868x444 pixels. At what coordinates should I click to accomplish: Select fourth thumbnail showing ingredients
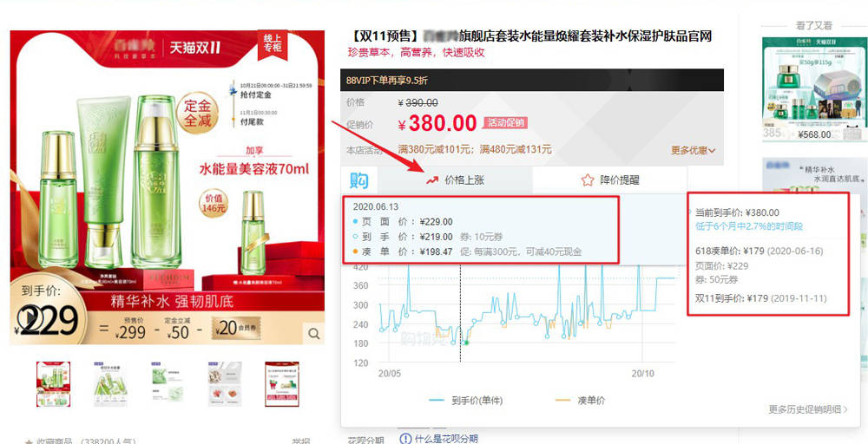(x=225, y=384)
